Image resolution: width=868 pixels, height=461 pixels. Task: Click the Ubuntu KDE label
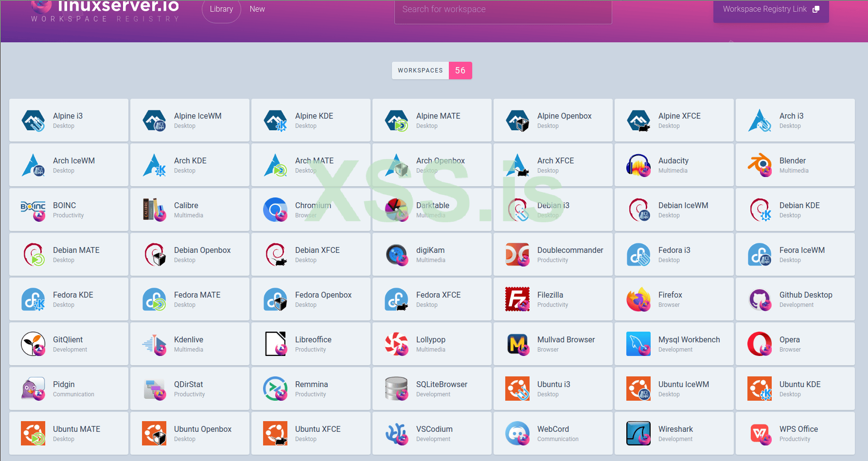tap(800, 385)
